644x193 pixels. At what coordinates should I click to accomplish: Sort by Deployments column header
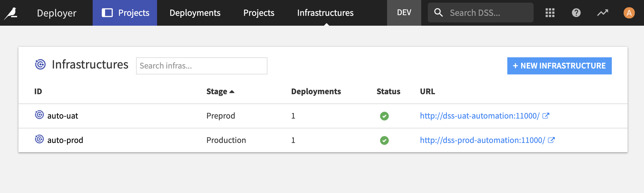tap(316, 92)
